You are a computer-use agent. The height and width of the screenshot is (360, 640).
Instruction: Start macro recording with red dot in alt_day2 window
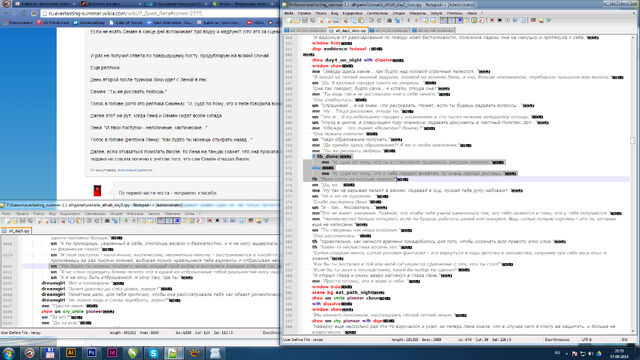tap(492, 20)
